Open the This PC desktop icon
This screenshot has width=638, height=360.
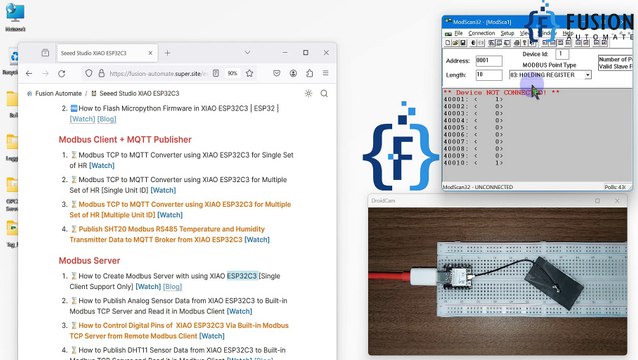(15, 17)
